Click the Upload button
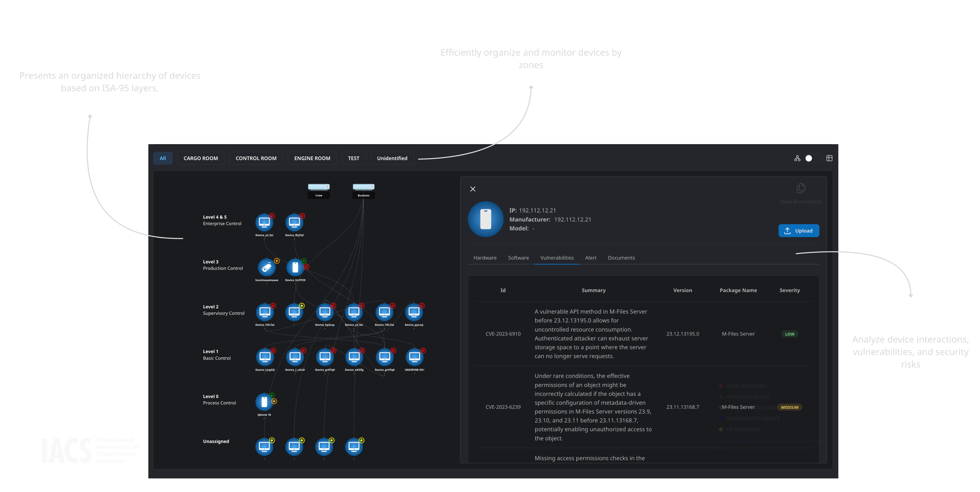The image size is (980, 492). 799,231
